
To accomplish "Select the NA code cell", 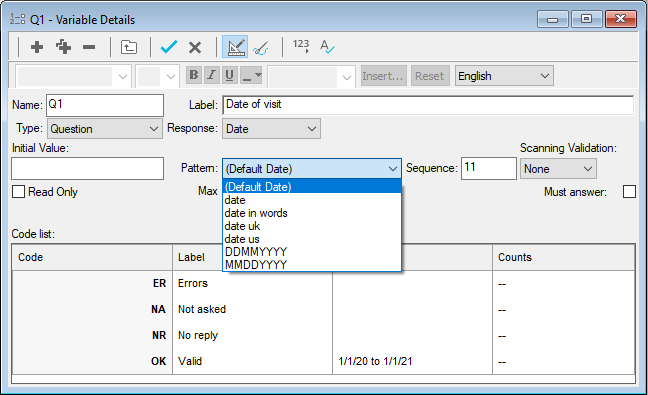I will (93, 309).
